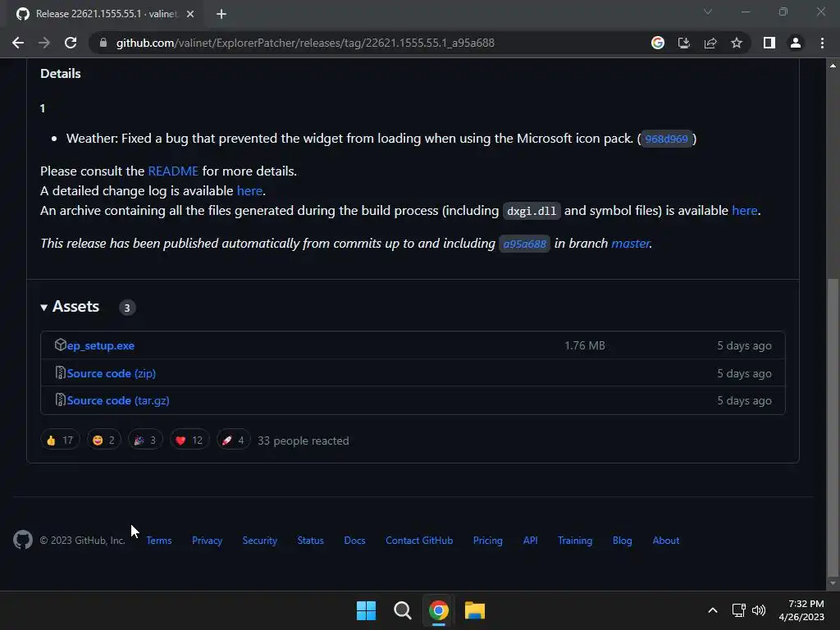The height and width of the screenshot is (630, 840).
Task: Open the Contact GitHub footer link
Action: click(419, 541)
